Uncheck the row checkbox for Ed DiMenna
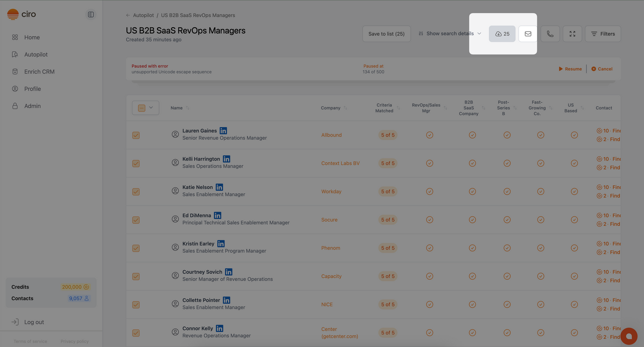This screenshot has width=644, height=347. click(136, 219)
